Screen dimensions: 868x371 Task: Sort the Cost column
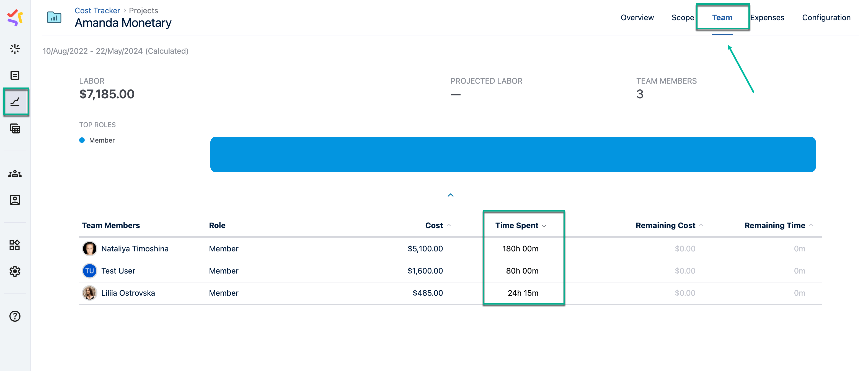click(434, 225)
